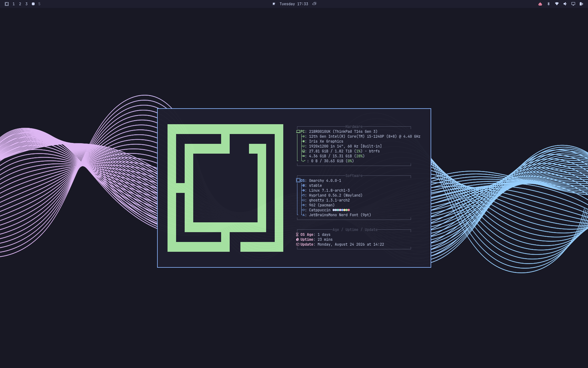
Task: Click 'OS Age: 1 days' line
Action: pyautogui.click(x=313, y=235)
